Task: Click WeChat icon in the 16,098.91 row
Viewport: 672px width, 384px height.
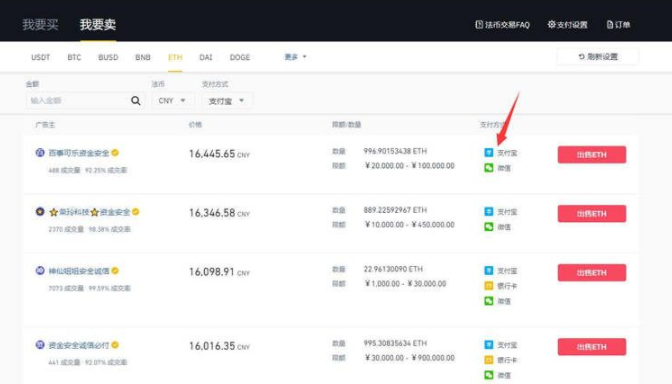Action: point(489,301)
